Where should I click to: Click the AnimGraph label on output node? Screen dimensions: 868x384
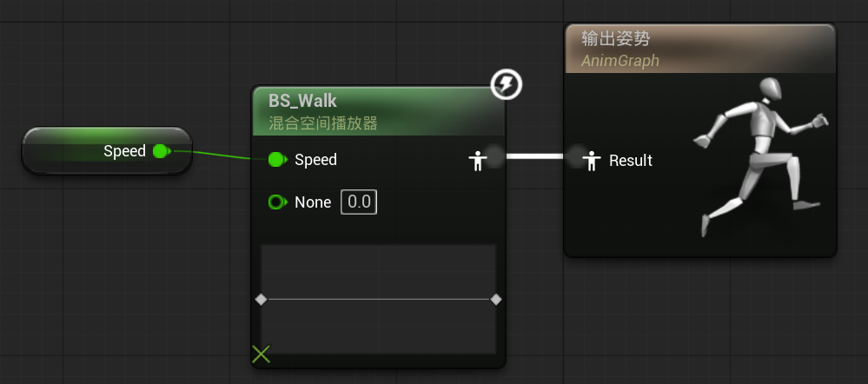[x=620, y=61]
